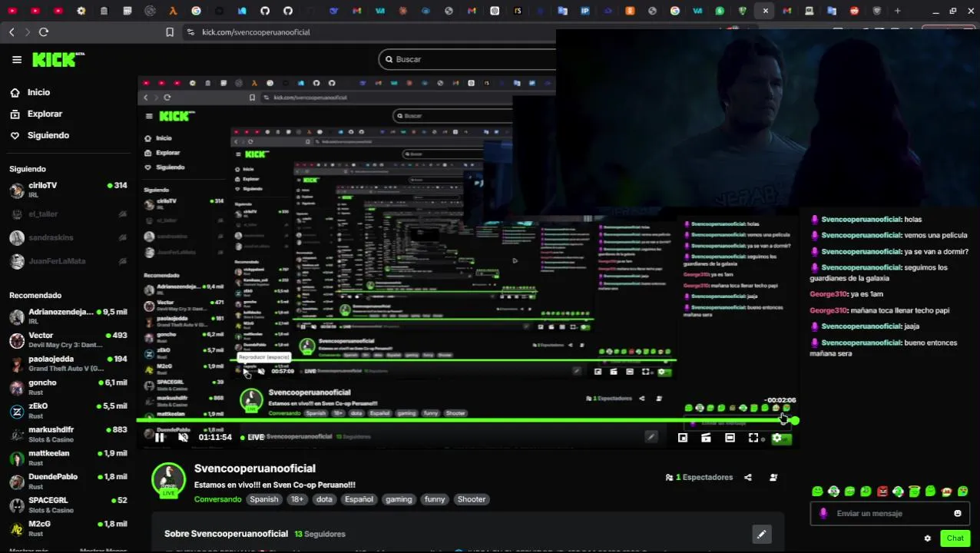Click the Conversando category below stream title
This screenshot has height=553, width=980.
coord(217,499)
